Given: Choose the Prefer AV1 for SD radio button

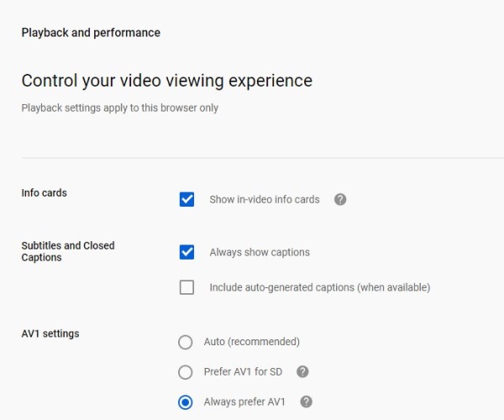Looking at the screenshot, I should tap(186, 372).
